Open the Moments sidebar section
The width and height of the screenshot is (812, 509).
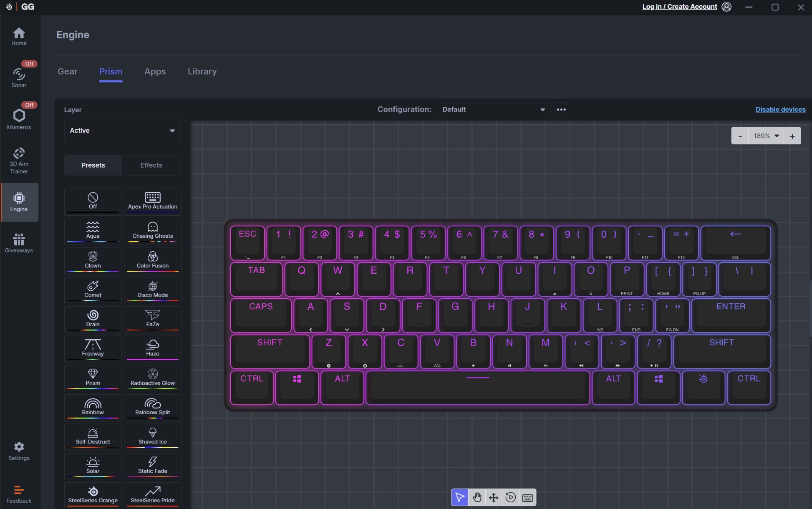pos(19,119)
